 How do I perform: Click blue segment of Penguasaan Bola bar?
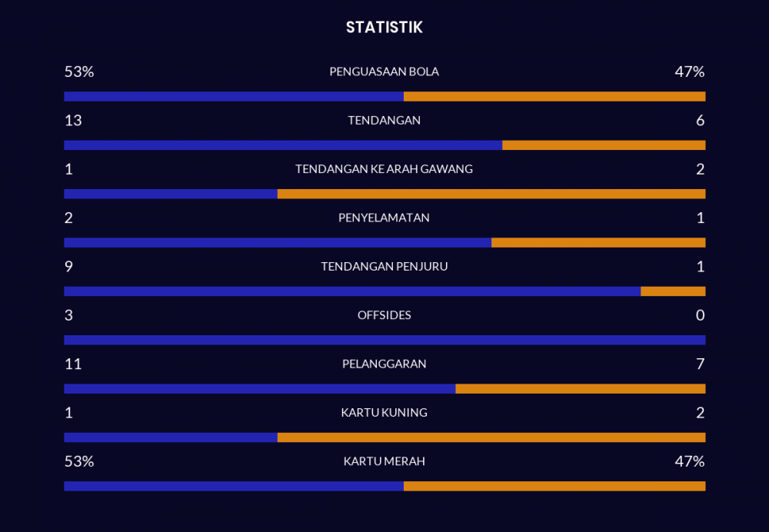pyautogui.click(x=234, y=96)
